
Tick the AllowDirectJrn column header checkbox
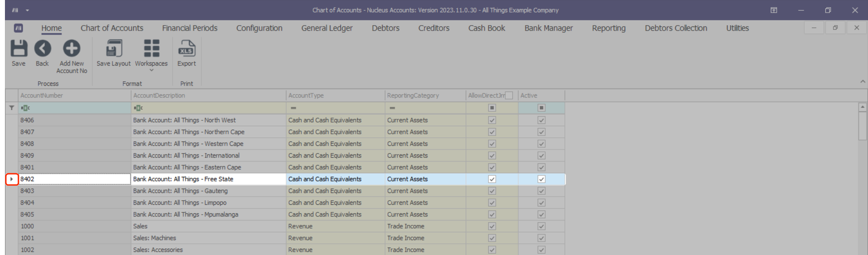509,96
